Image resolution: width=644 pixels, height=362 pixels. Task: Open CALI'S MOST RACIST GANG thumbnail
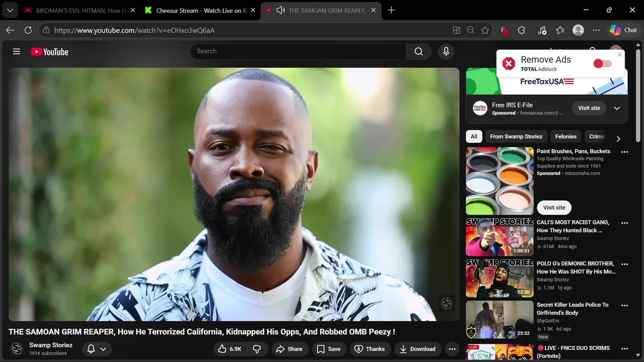pyautogui.click(x=500, y=237)
